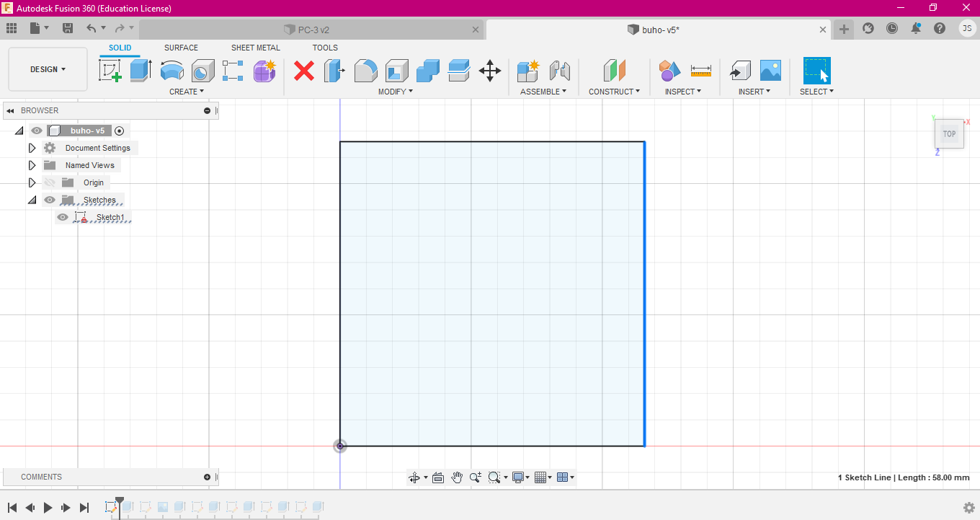
Task: Select the Combine tool
Action: (428, 71)
